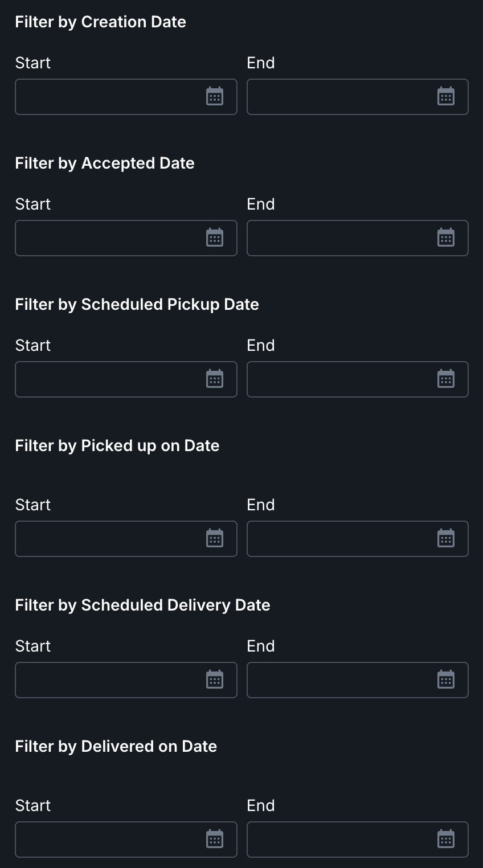Open the Picked up on Date End calendar
The image size is (483, 868).
[446, 539]
